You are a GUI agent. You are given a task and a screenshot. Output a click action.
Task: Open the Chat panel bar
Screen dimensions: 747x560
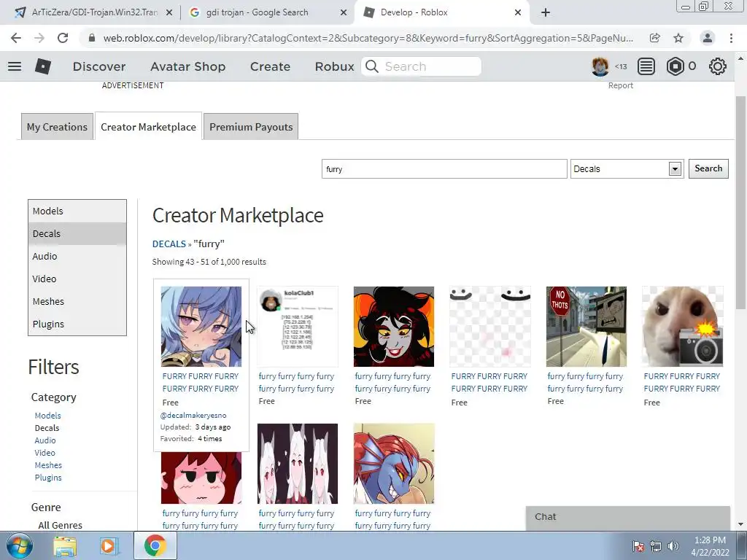click(x=628, y=517)
